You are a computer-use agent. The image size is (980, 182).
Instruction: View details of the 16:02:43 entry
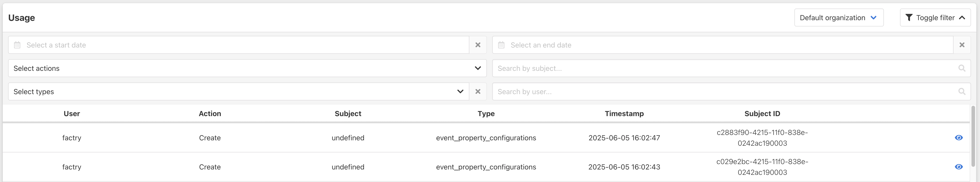click(x=959, y=167)
